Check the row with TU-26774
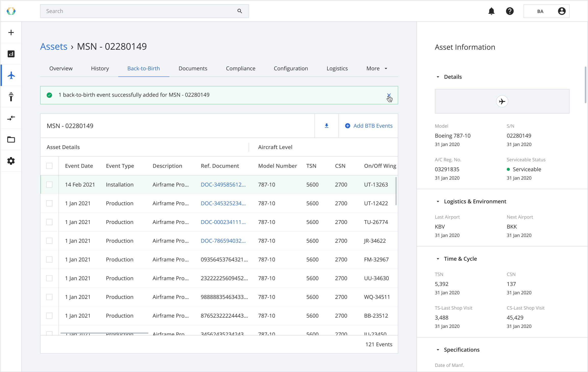Screen dimensions: 588x372 tap(49, 222)
